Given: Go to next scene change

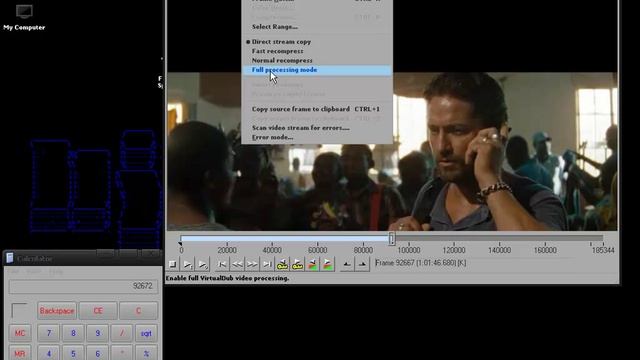Looking at the screenshot, I should click(328, 264).
